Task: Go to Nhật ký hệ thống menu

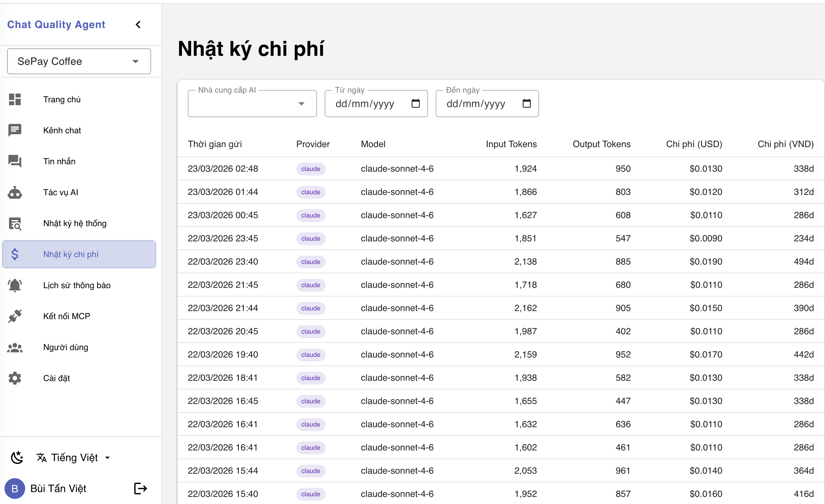Action: pyautogui.click(x=75, y=223)
